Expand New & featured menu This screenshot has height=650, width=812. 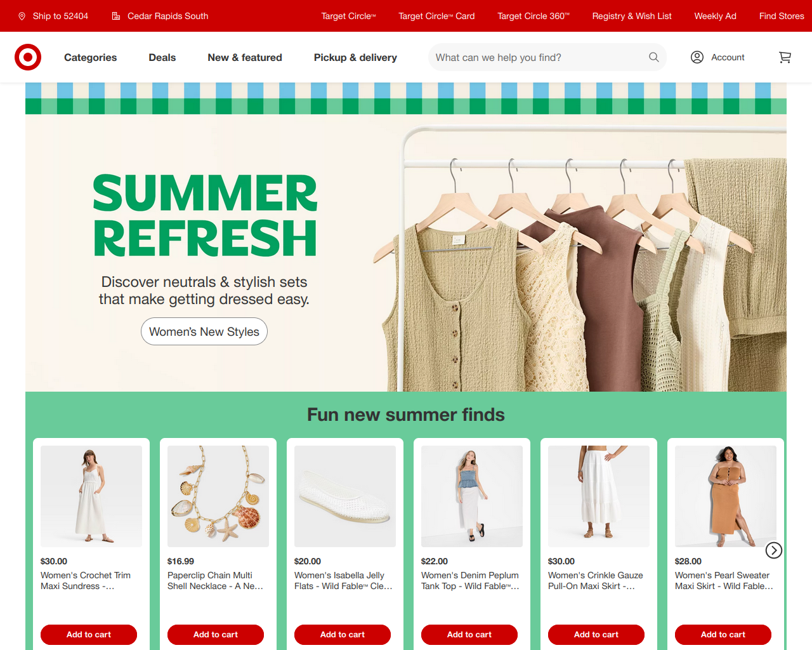245,57
